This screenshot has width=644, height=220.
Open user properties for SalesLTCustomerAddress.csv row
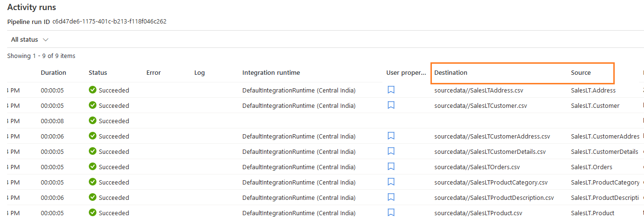click(x=391, y=136)
